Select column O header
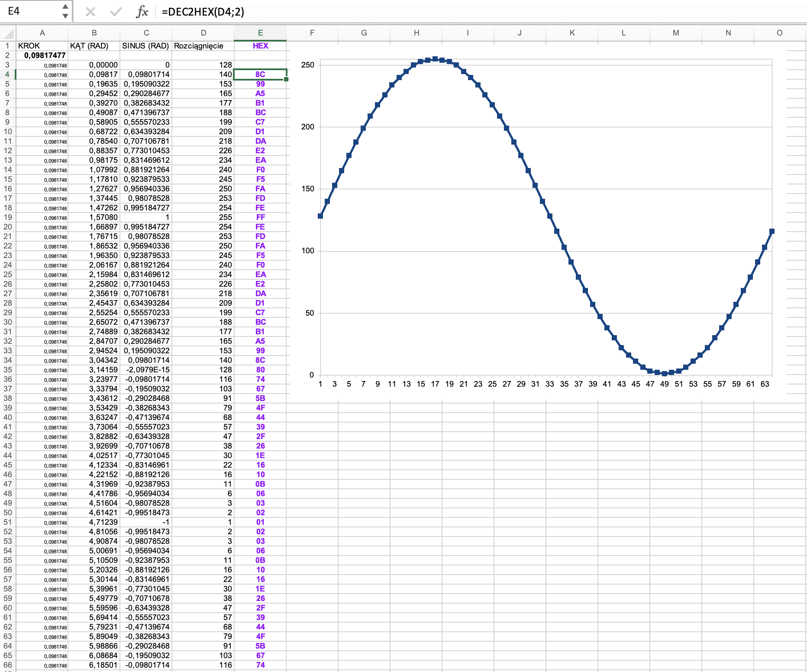Image resolution: width=807 pixels, height=672 pixels. pos(780,33)
